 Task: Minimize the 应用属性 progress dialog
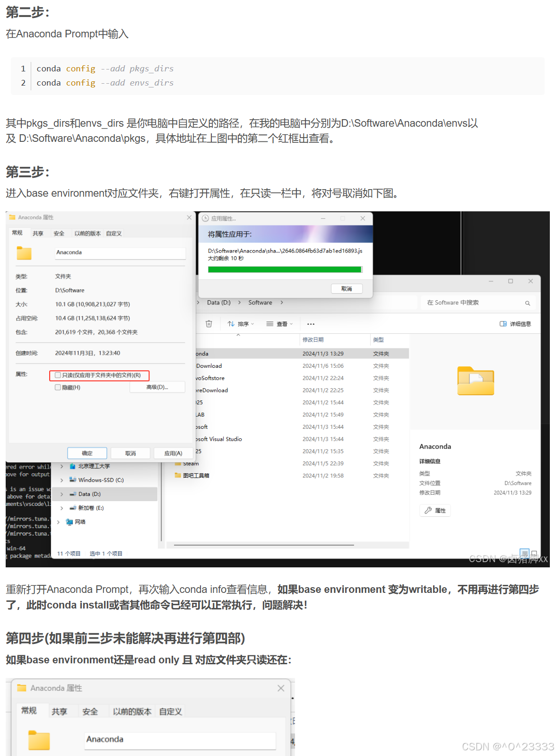click(323, 218)
